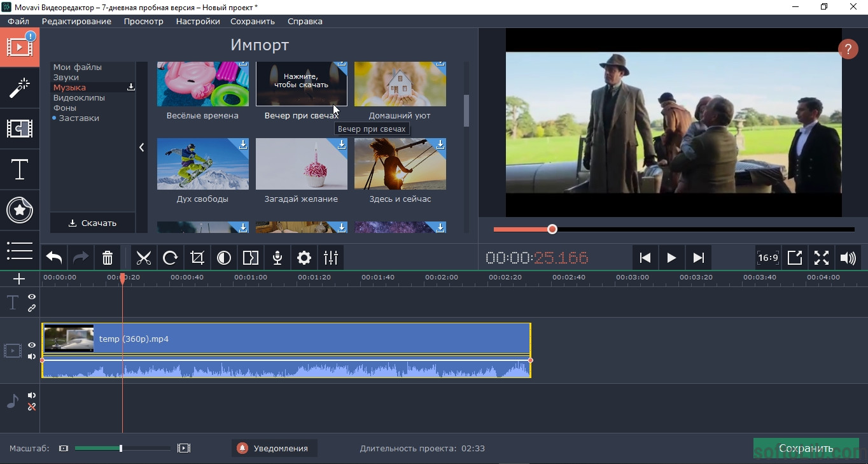Jump to next frame button
The width and height of the screenshot is (868, 464).
(x=698, y=258)
